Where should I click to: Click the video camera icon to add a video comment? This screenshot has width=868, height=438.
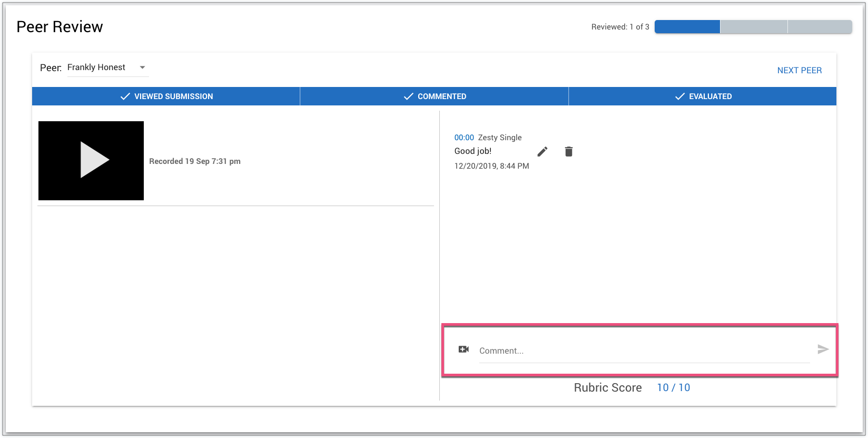pos(463,349)
